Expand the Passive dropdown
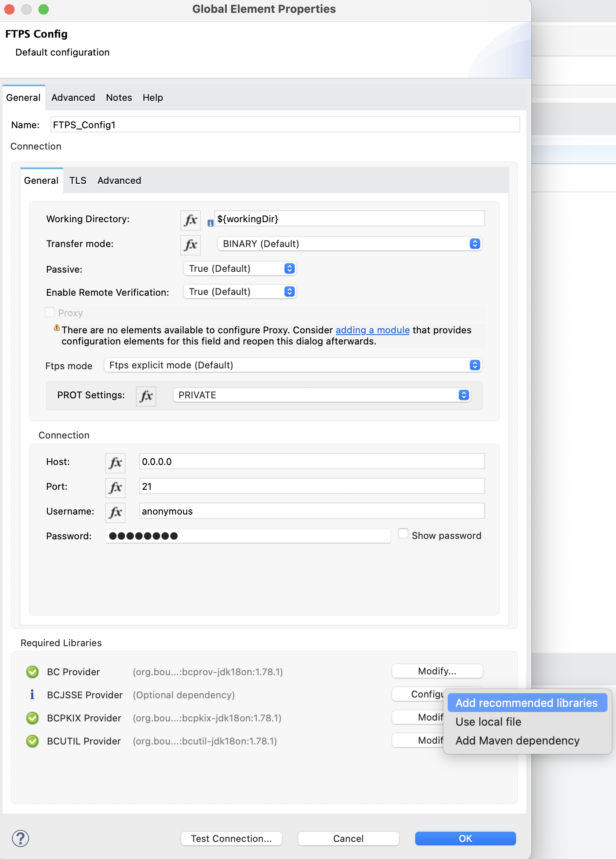Screen dimensions: 616x859 [x=240, y=268]
